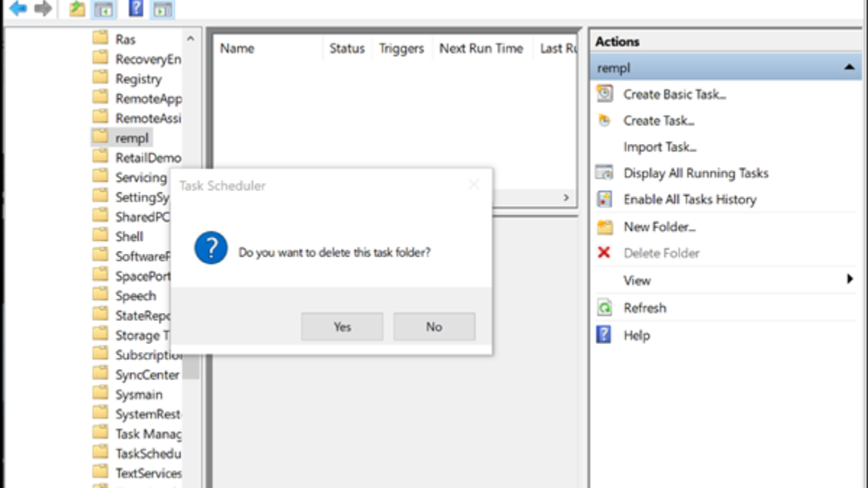Click the Speech folder icon
Image resolution: width=868 pixels, height=488 pixels.
101,295
